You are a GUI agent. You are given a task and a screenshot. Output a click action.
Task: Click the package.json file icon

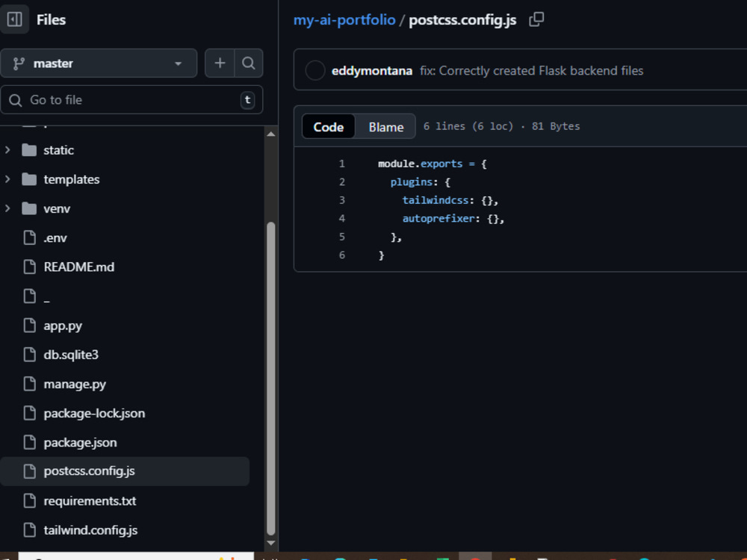[30, 442]
